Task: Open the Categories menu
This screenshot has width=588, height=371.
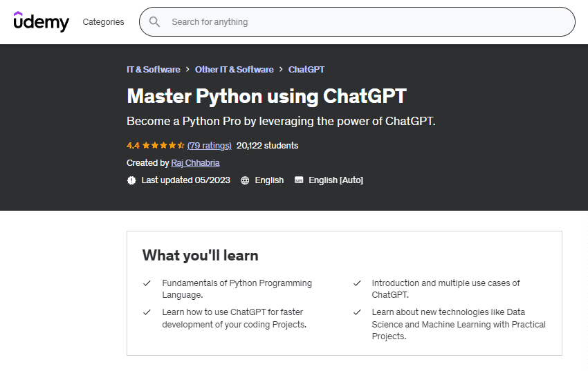Action: [x=103, y=22]
